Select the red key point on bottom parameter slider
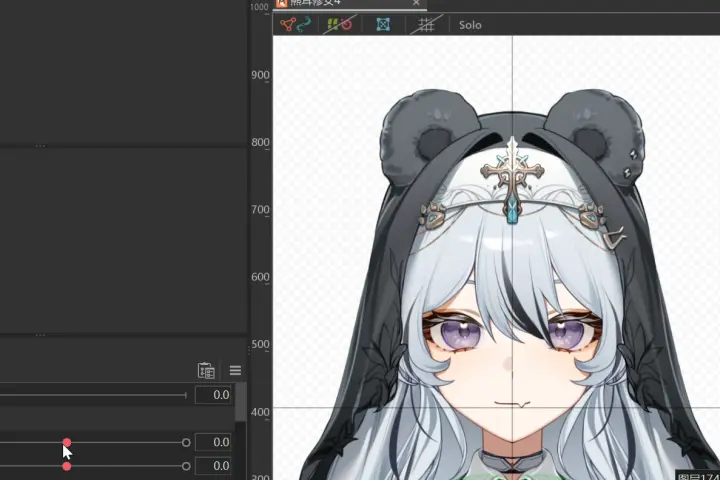 tap(67, 466)
